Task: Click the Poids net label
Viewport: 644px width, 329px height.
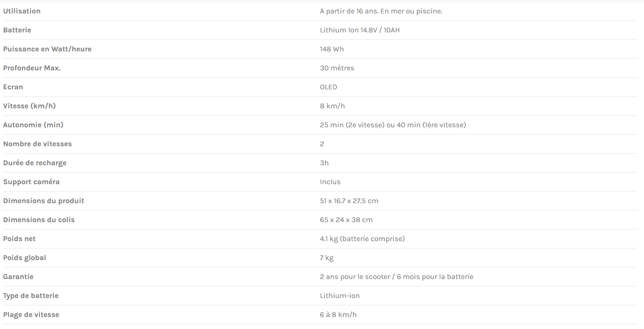Action: click(x=19, y=239)
